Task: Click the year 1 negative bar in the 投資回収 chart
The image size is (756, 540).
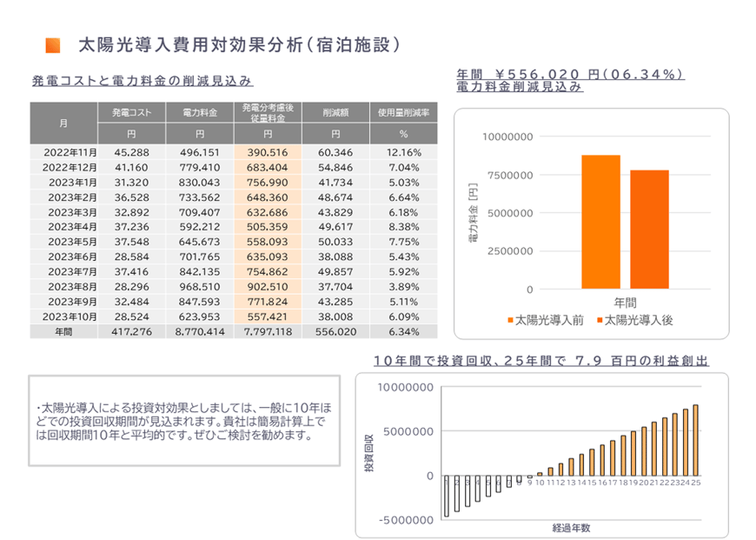Action: pos(448,497)
